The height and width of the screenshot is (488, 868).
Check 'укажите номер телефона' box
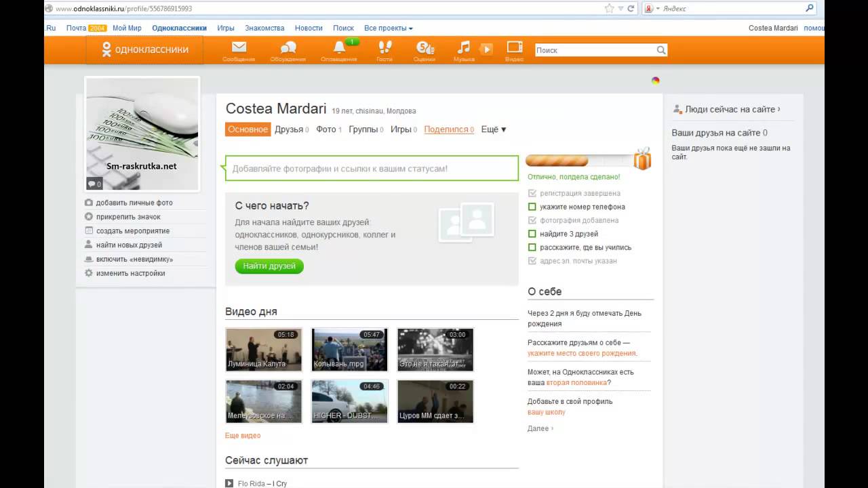(532, 207)
